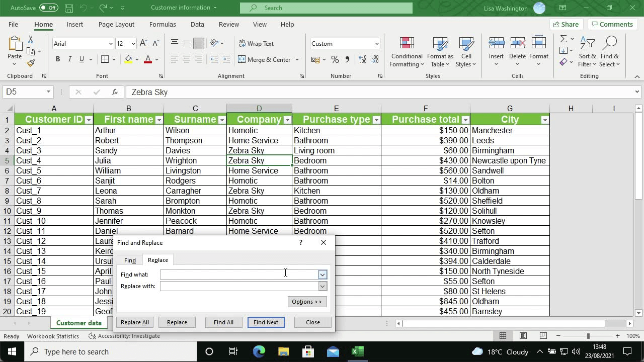Click the Increase Decimal icon
Image resolution: width=644 pixels, height=362 pixels.
[362, 59]
